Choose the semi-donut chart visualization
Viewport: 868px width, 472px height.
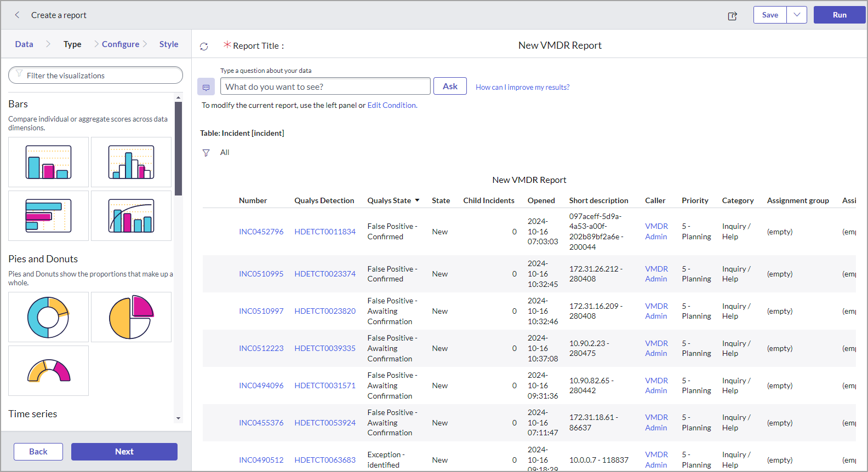[48, 371]
